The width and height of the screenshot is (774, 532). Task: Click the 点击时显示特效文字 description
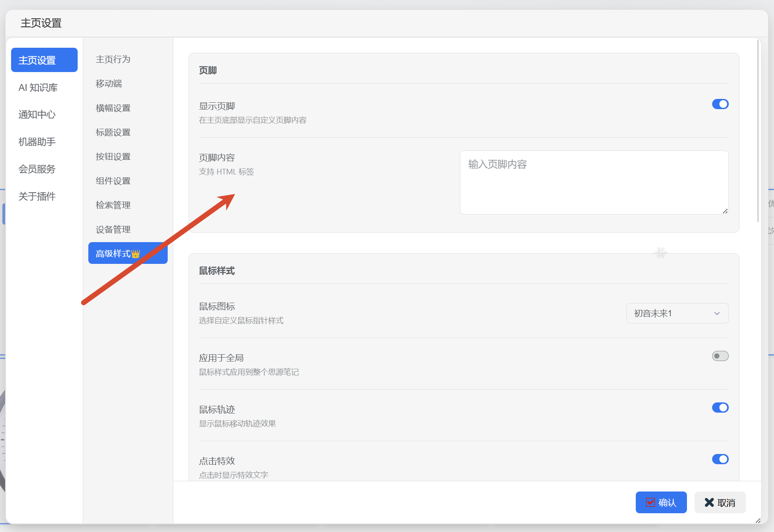(233, 475)
